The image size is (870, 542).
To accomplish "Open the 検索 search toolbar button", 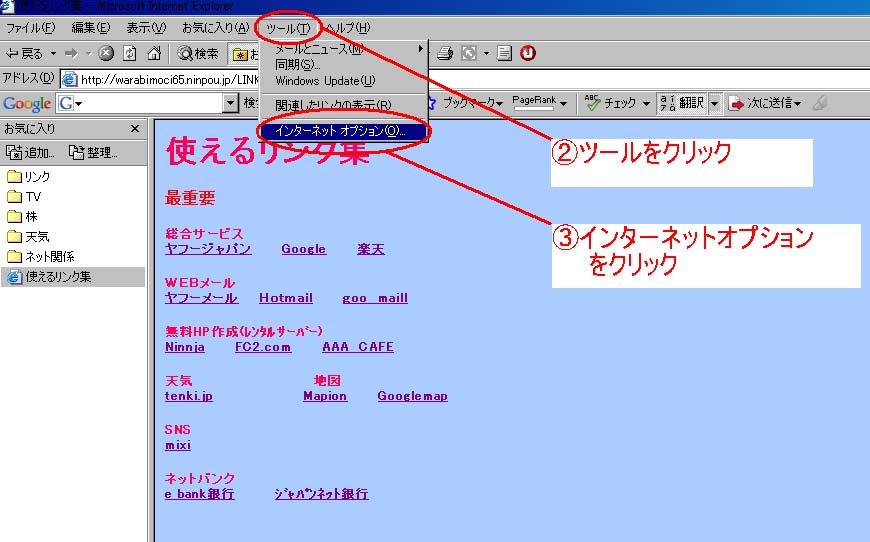I will pyautogui.click(x=198, y=54).
